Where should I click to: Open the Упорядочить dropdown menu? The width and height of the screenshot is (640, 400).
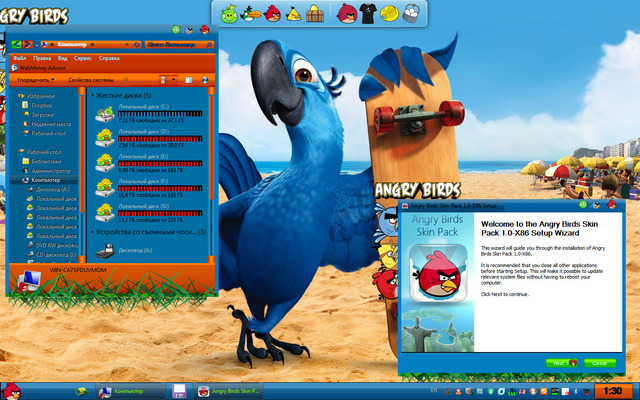35,80
